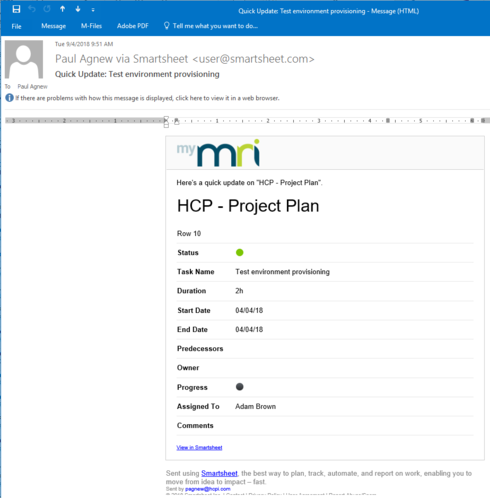
Task: Click the dark Progress indicator dot
Action: pyautogui.click(x=239, y=387)
